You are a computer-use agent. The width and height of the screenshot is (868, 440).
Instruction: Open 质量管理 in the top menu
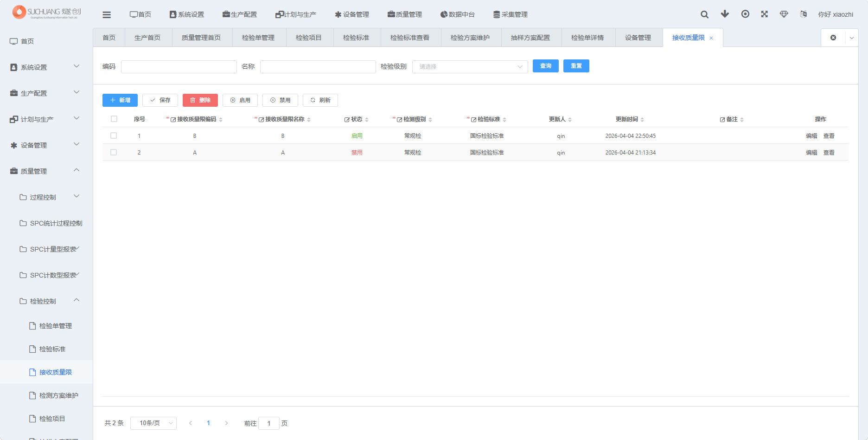[x=405, y=14]
